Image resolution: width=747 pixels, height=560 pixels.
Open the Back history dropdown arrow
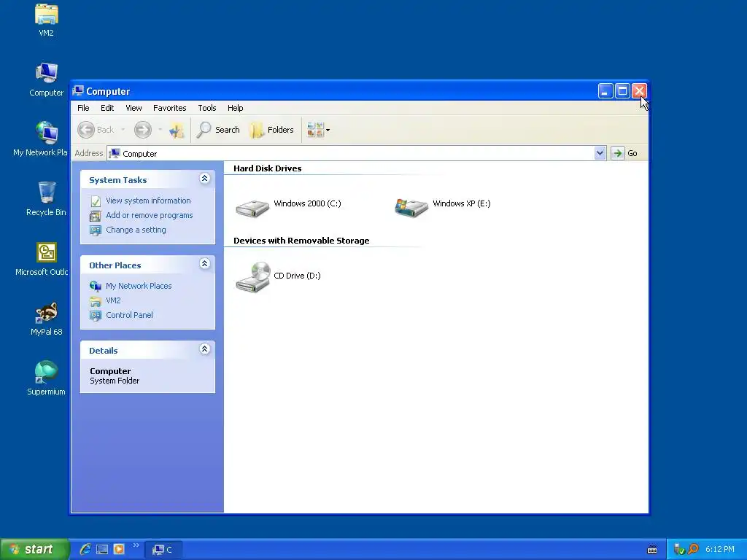coord(123,130)
